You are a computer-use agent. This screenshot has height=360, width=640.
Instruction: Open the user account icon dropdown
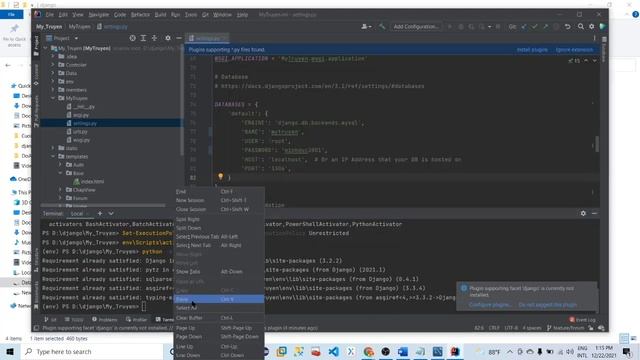click(x=366, y=27)
